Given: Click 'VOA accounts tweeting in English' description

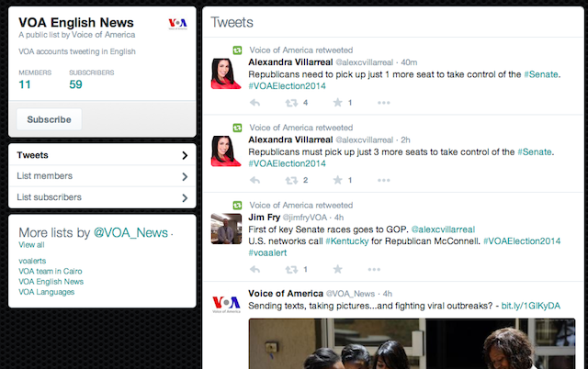Looking at the screenshot, I should (x=77, y=51).
